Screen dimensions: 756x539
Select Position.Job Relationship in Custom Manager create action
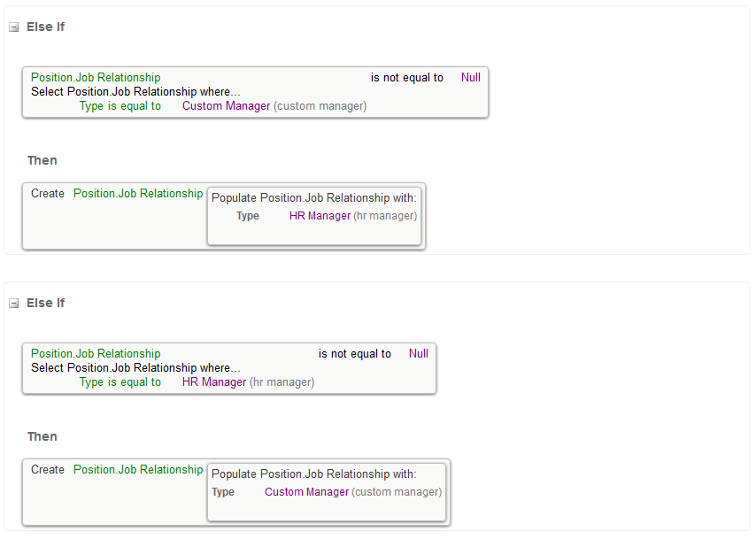pos(138,470)
